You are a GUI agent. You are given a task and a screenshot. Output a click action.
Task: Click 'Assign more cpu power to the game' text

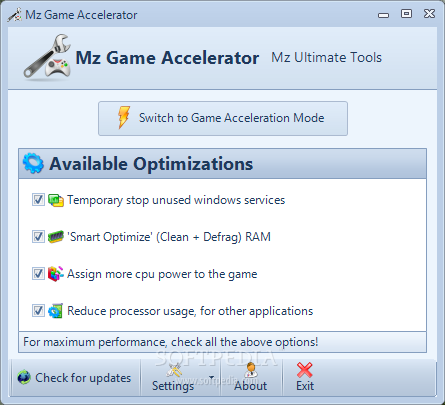162,274
